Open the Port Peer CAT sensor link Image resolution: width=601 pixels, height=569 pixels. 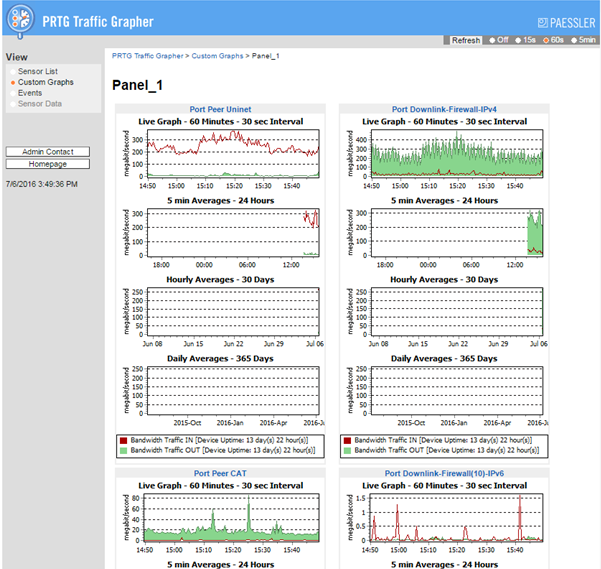pyautogui.click(x=219, y=473)
